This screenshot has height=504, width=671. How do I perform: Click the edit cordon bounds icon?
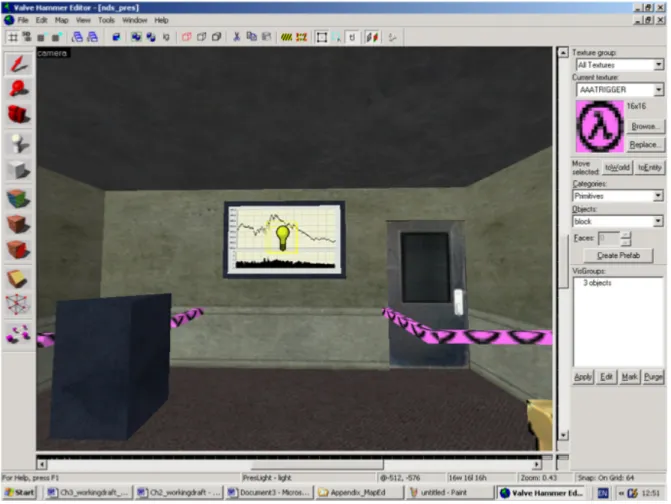[302, 38]
